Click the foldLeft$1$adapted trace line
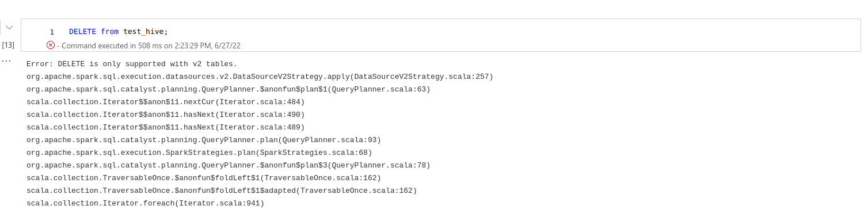Screen dimensions: 868x213 pos(222,191)
